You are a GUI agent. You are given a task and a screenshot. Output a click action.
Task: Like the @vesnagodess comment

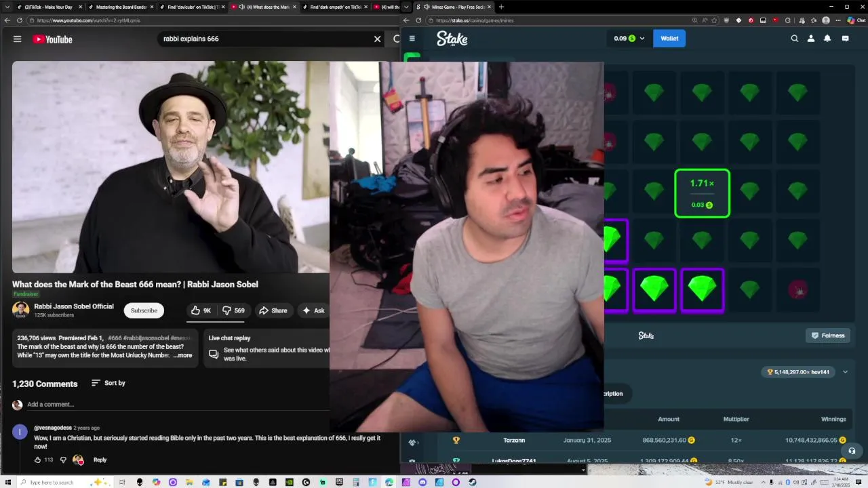point(38,460)
